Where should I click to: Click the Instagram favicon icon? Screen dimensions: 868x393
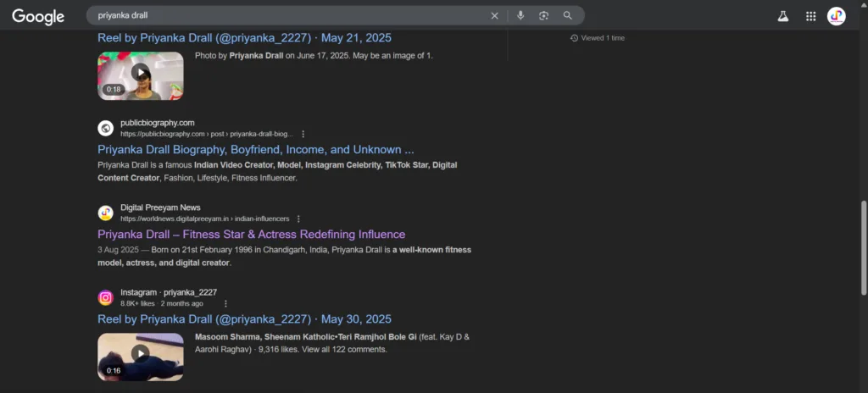click(106, 298)
